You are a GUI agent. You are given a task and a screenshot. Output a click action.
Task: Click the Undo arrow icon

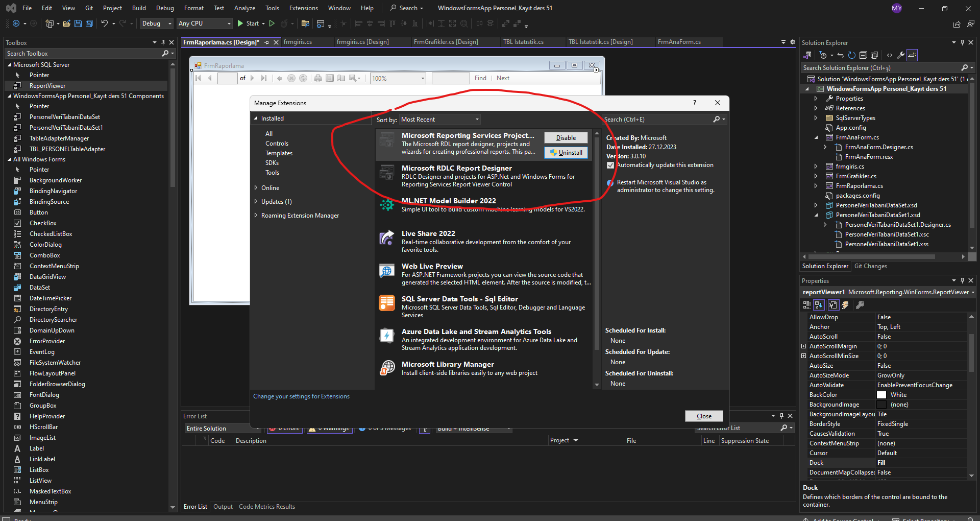click(x=105, y=23)
